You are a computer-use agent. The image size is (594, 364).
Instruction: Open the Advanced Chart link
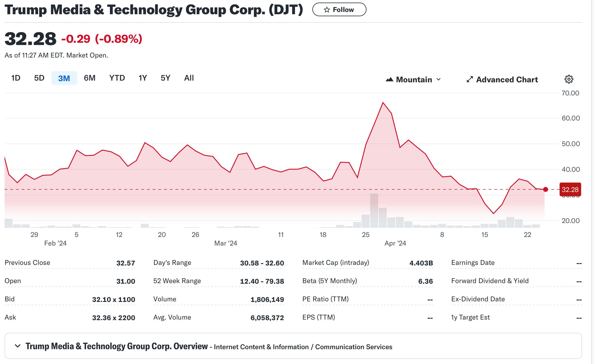(502, 79)
